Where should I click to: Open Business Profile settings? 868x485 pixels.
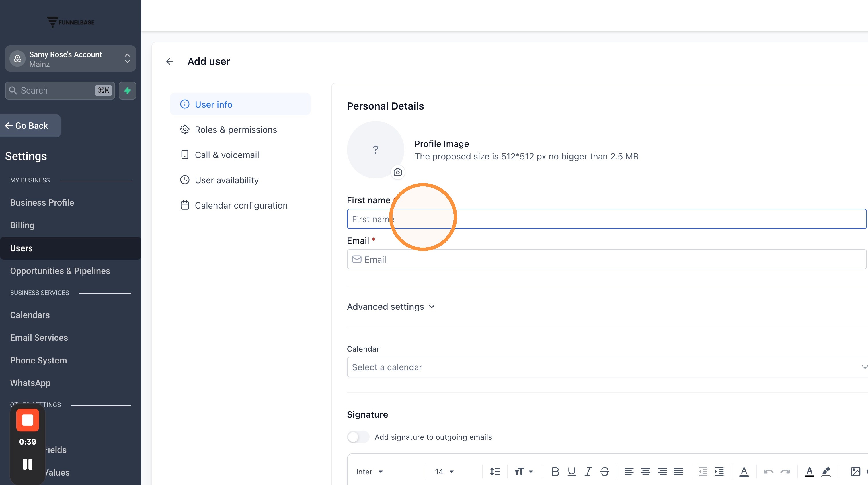42,202
